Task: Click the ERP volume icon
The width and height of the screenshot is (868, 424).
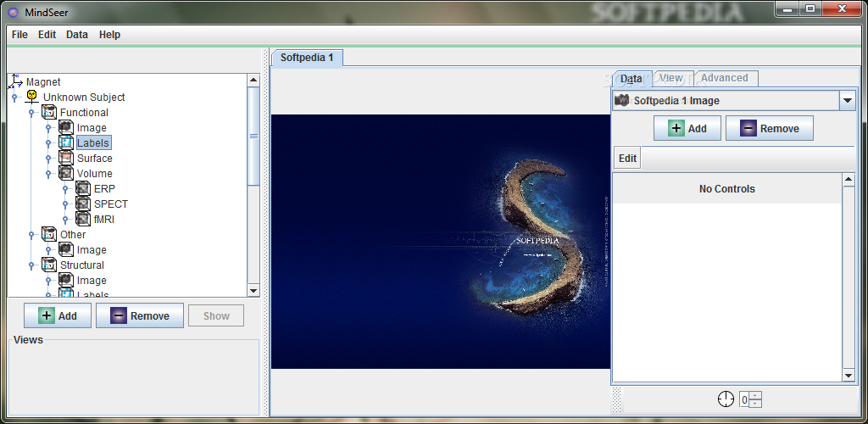Action: (x=83, y=189)
